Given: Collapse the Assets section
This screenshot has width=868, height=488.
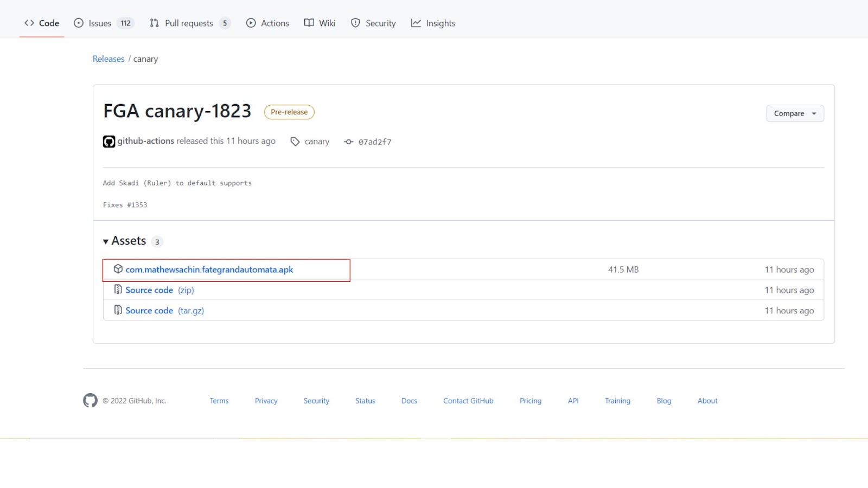Looking at the screenshot, I should 124,241.
